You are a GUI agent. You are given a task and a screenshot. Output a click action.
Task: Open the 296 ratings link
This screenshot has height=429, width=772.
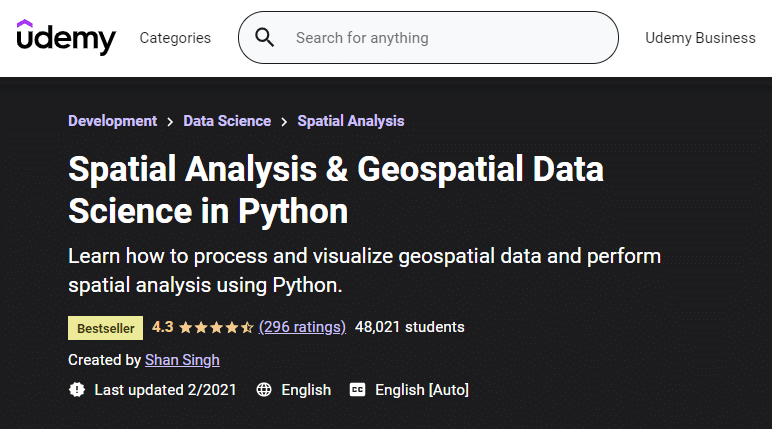coord(302,327)
